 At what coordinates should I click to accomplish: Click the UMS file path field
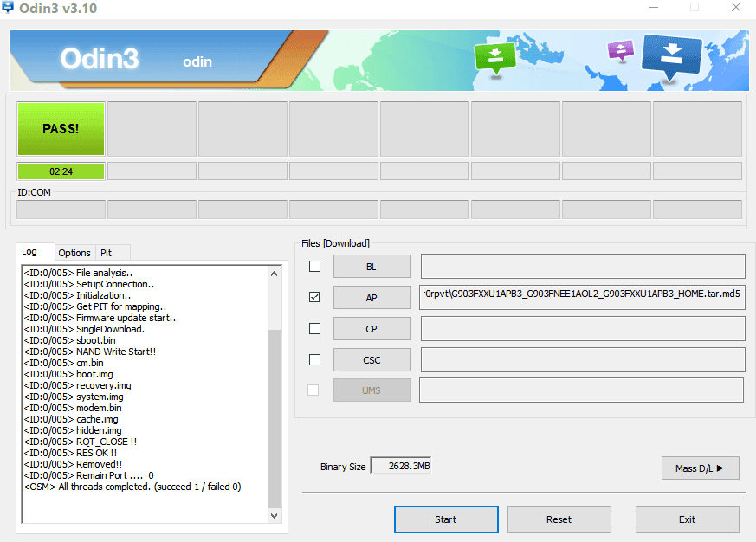581,390
